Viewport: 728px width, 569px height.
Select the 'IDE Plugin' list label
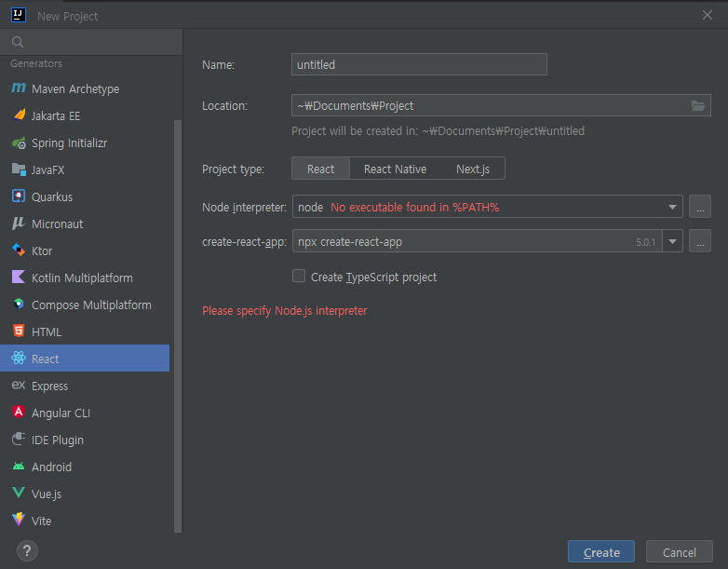[58, 440]
